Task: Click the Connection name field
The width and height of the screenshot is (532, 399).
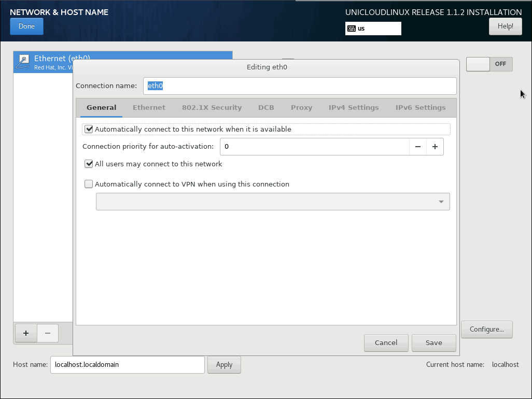Action: [300, 86]
